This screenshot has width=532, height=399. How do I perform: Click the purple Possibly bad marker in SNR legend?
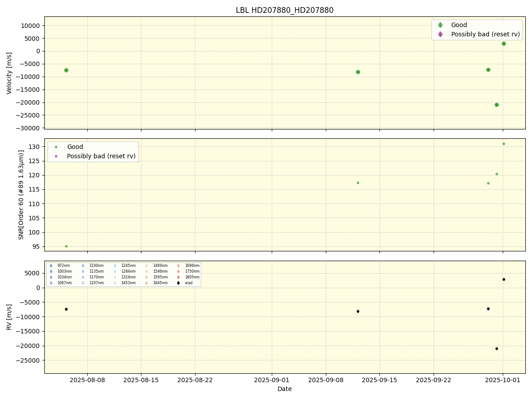[x=56, y=156]
